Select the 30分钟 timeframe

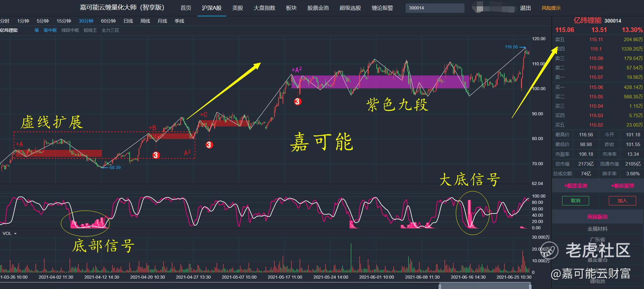86,21
